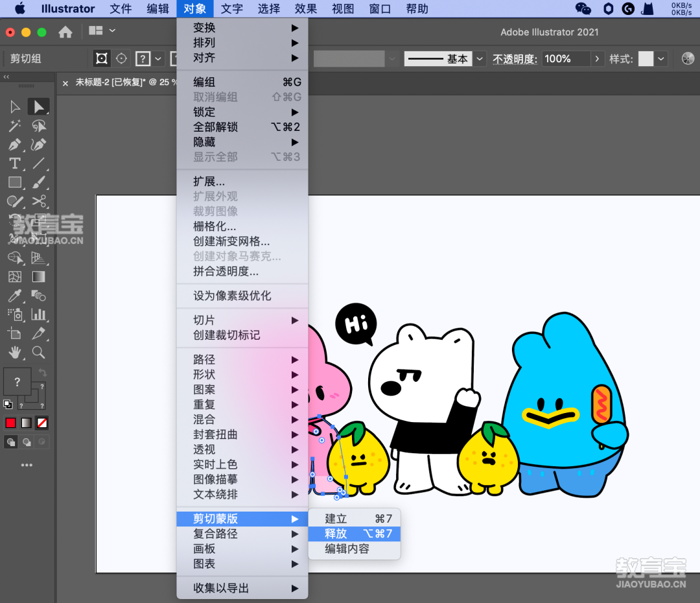Select the Column Graph tool
The image size is (700, 603).
click(x=38, y=314)
